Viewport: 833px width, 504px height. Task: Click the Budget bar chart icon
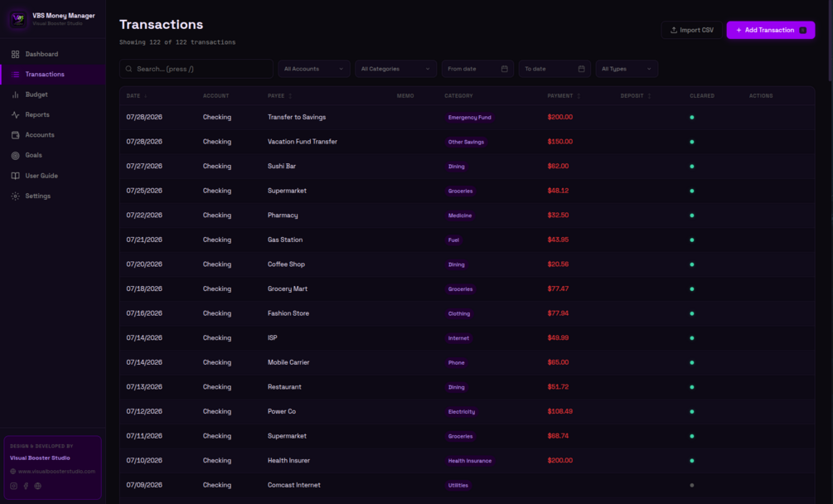click(x=16, y=94)
